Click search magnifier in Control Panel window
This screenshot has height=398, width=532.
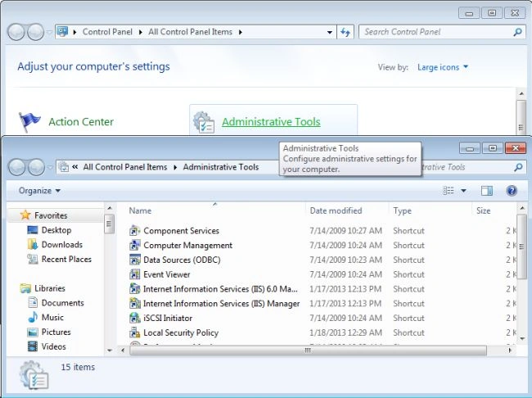pyautogui.click(x=517, y=32)
